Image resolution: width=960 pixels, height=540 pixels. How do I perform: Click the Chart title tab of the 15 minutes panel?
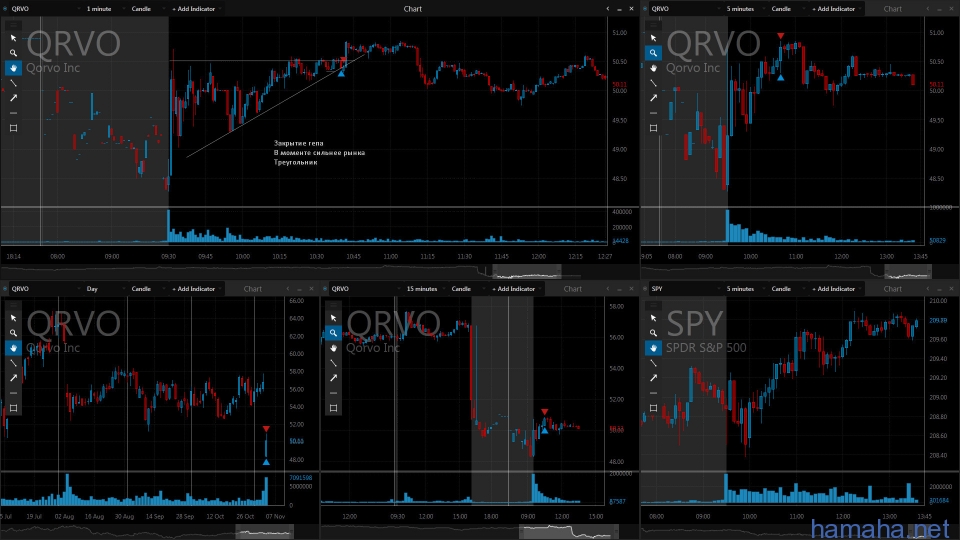pyautogui.click(x=572, y=288)
